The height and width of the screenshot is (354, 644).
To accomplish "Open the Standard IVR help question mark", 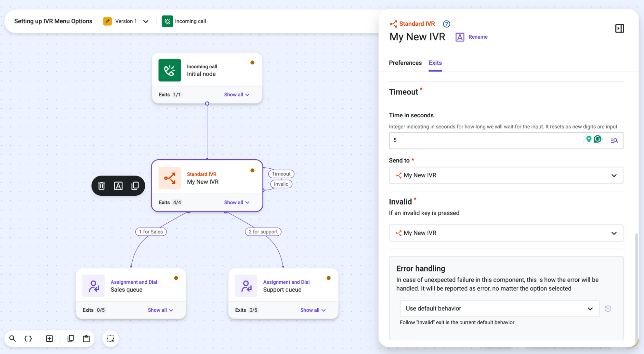I will pos(447,24).
